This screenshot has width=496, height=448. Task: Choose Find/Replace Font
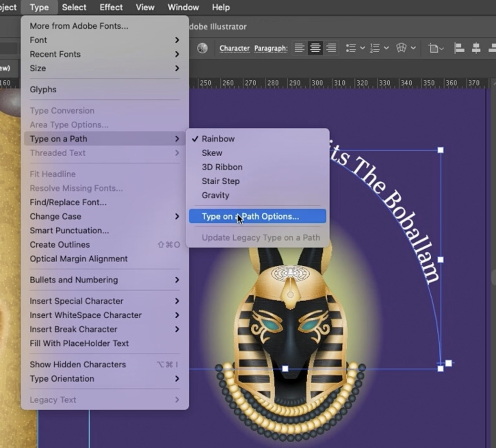coord(105,202)
